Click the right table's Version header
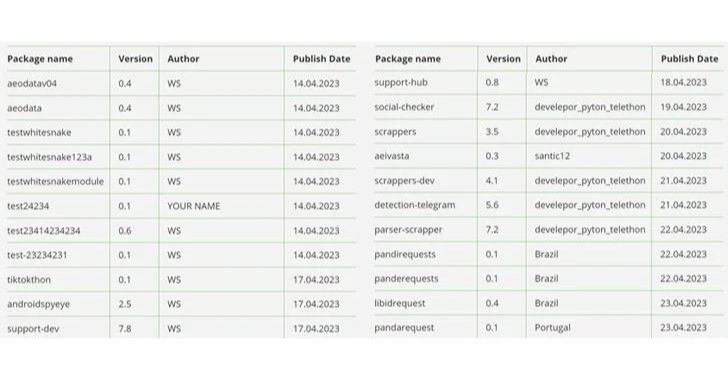 (x=503, y=59)
